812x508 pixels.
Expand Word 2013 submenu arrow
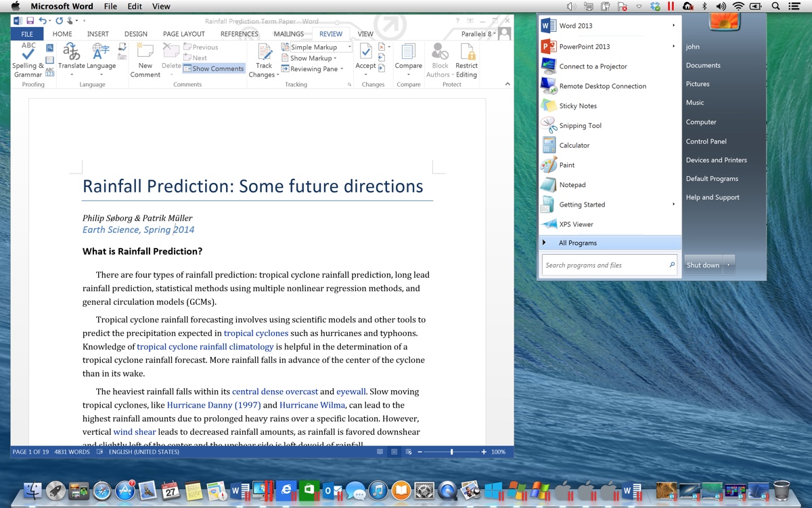673,26
